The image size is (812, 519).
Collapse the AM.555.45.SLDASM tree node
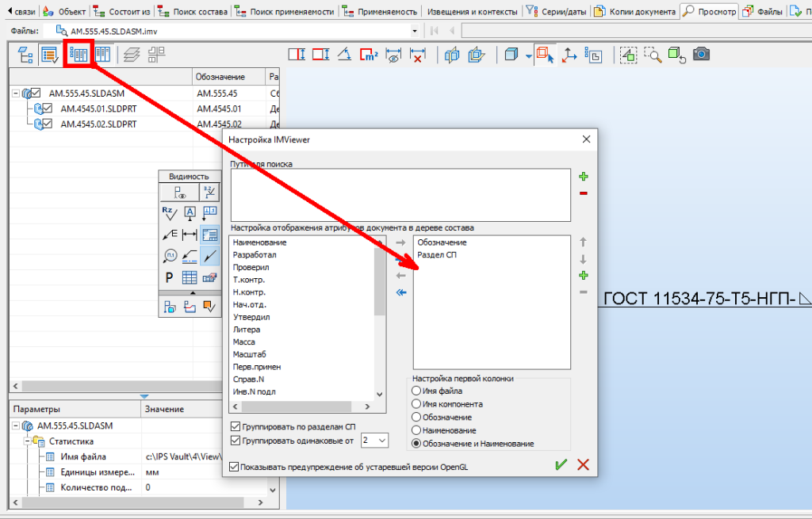point(16,93)
